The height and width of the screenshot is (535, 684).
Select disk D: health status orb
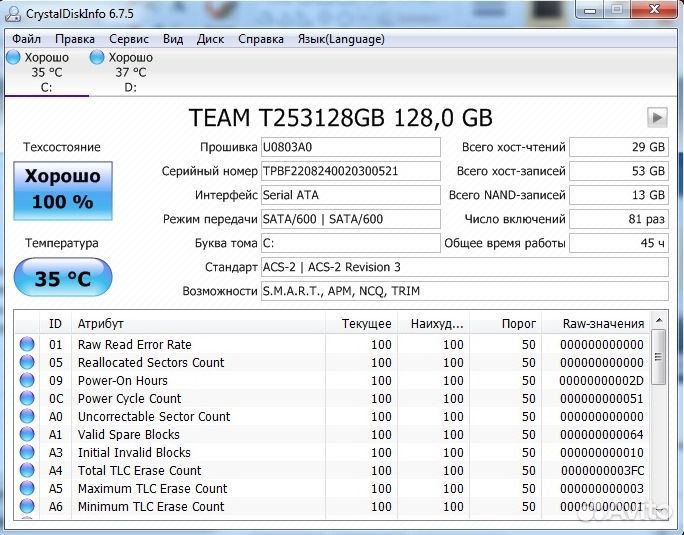click(97, 57)
